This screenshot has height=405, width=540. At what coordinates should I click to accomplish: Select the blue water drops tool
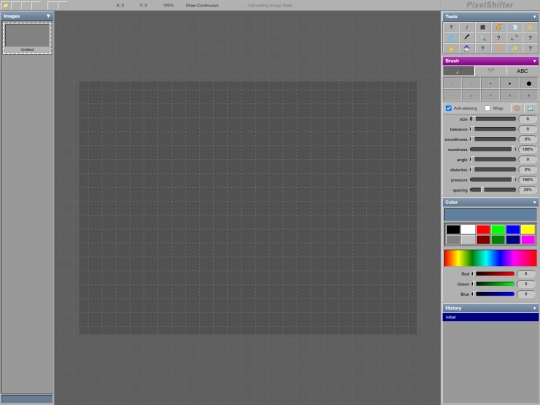tap(451, 38)
